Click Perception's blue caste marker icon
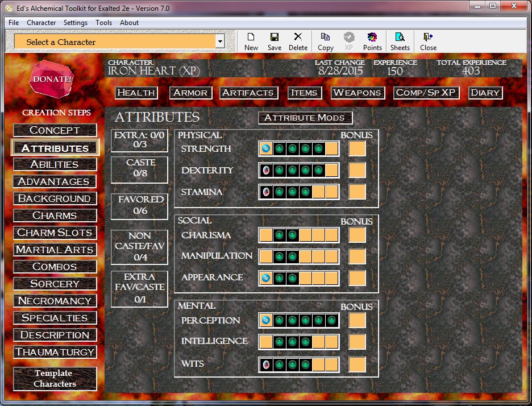This screenshot has width=532, height=406. coord(266,320)
